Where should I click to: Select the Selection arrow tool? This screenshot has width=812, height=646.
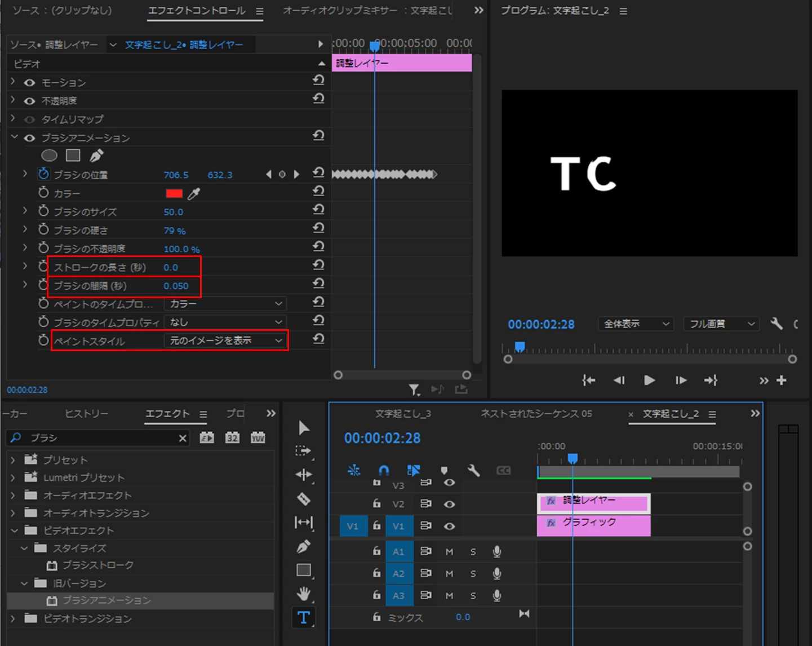pos(304,428)
